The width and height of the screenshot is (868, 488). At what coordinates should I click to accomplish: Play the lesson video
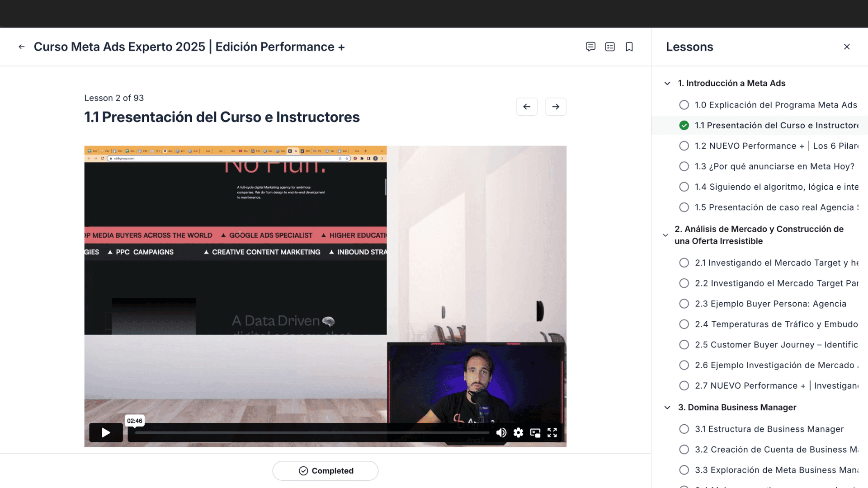point(106,433)
